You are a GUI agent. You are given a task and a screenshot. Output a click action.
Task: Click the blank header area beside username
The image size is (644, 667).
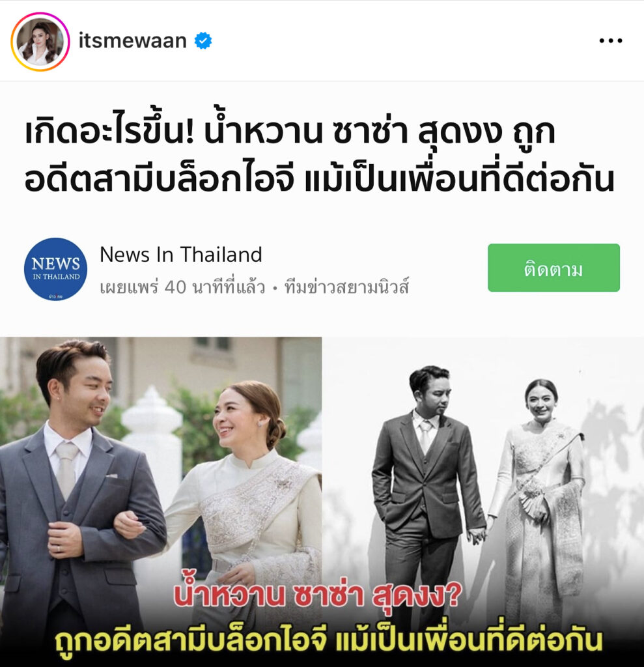[404, 41]
